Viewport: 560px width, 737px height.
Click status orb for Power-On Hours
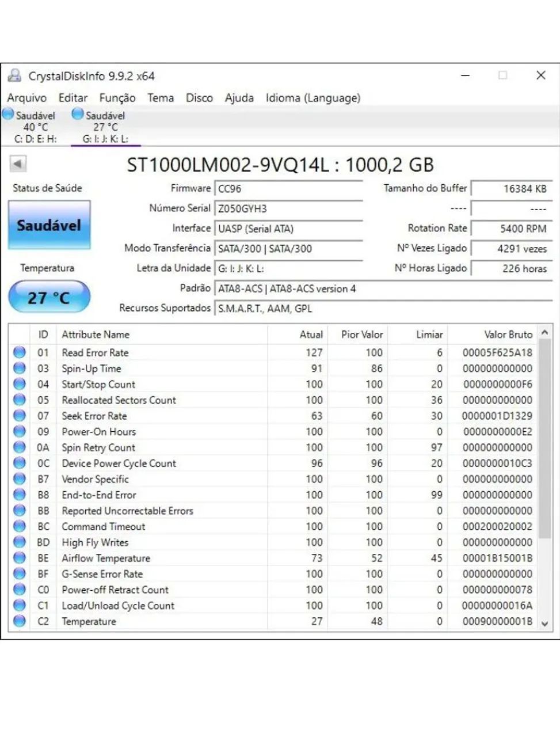(x=20, y=431)
